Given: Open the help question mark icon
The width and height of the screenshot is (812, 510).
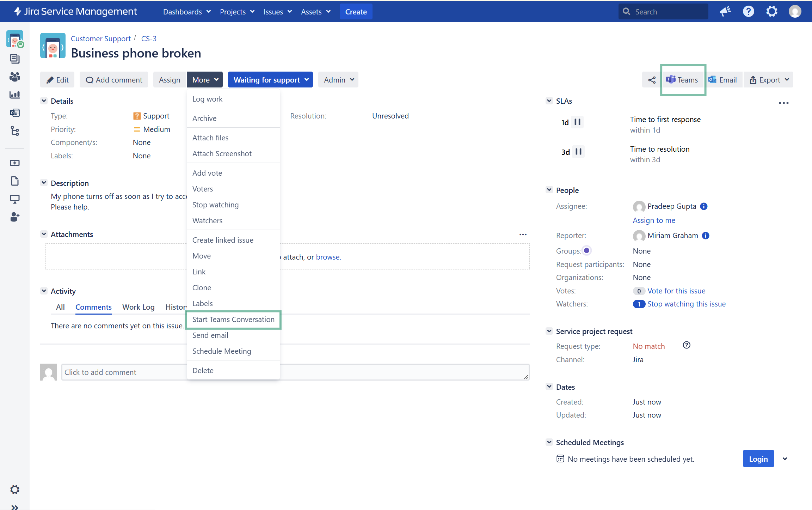Looking at the screenshot, I should coord(748,12).
